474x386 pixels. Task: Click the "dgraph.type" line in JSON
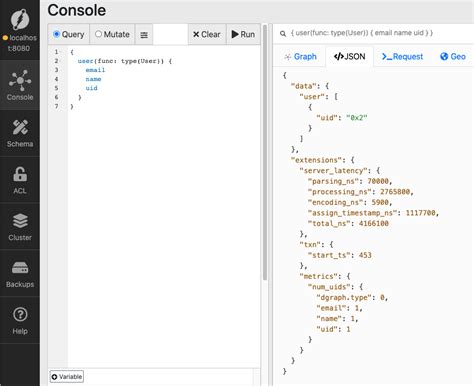pyautogui.click(x=352, y=298)
